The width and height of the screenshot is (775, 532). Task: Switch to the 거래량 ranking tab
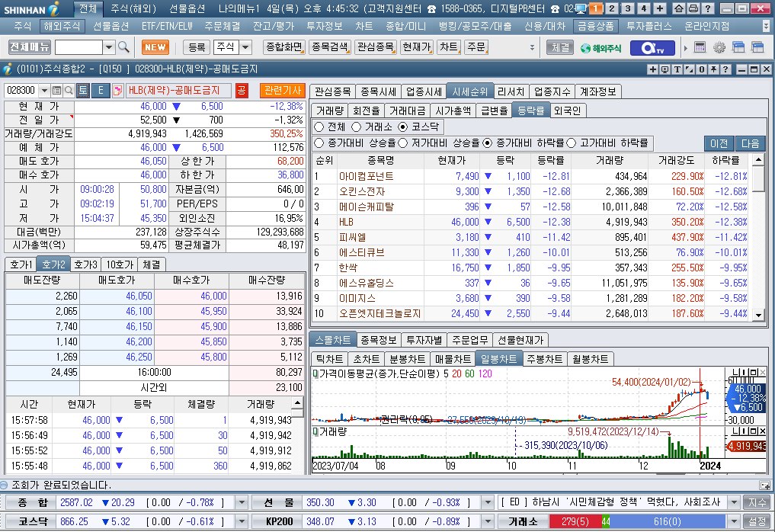click(330, 111)
